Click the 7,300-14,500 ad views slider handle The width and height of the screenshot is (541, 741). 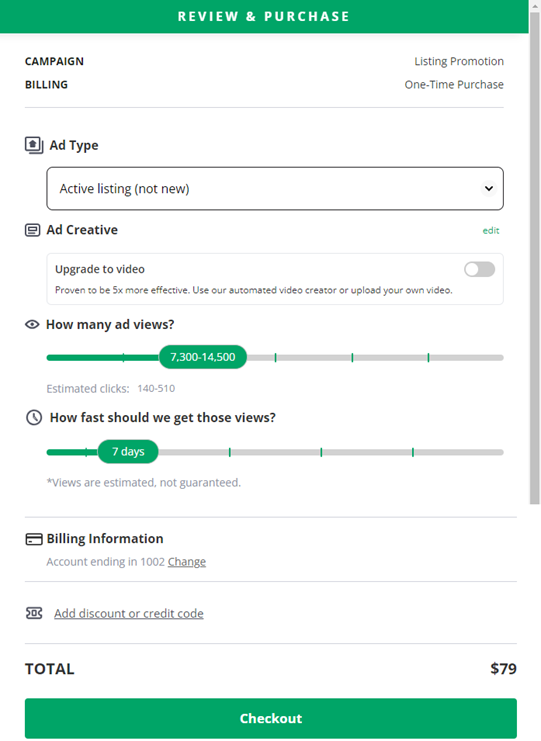pos(203,357)
